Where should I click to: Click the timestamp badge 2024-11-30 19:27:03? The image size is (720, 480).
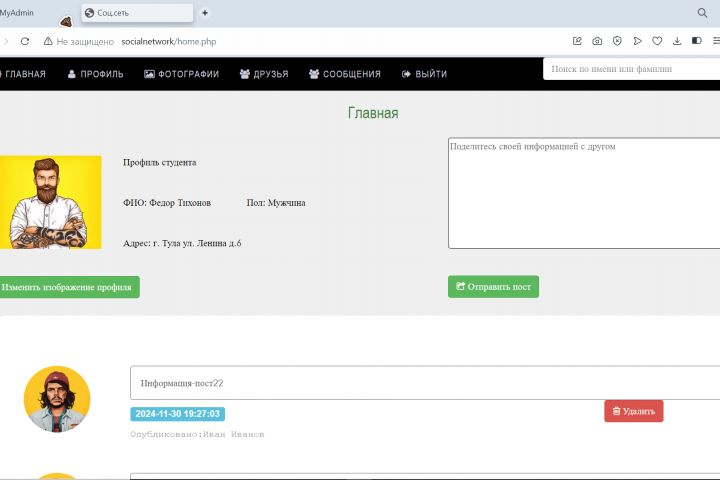click(x=177, y=414)
